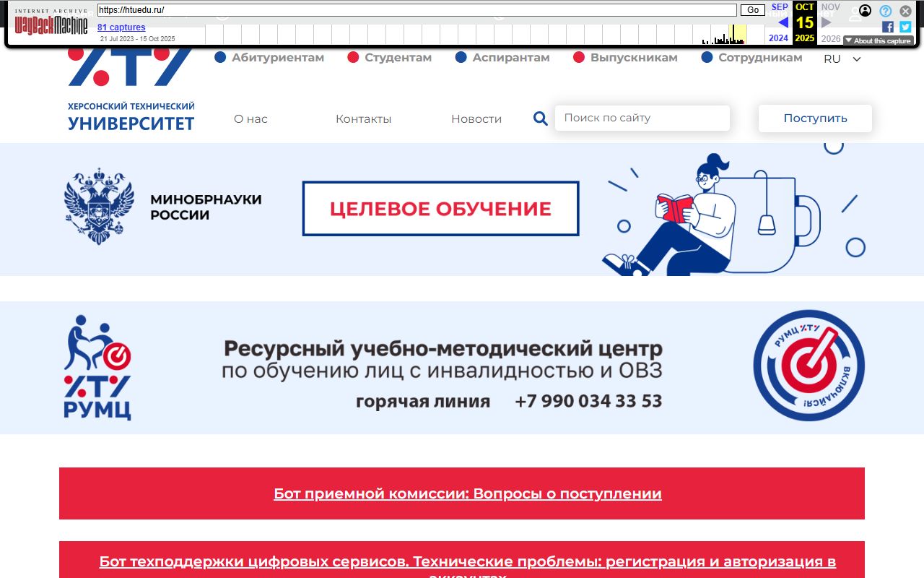Click the РУМЦ ХТУ logo on left
This screenshot has width=924, height=578.
tap(97, 368)
